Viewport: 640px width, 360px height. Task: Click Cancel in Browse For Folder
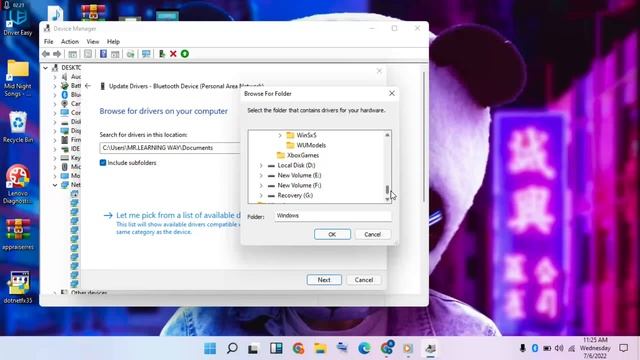coord(373,234)
